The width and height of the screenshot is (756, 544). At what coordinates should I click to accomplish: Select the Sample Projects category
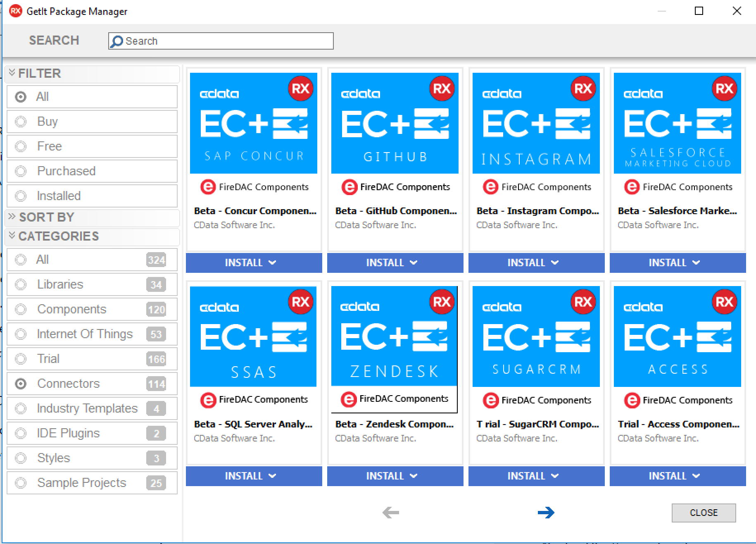pyautogui.click(x=92, y=483)
